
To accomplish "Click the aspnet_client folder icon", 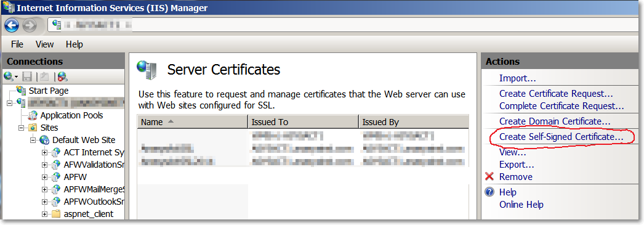I will (x=56, y=215).
